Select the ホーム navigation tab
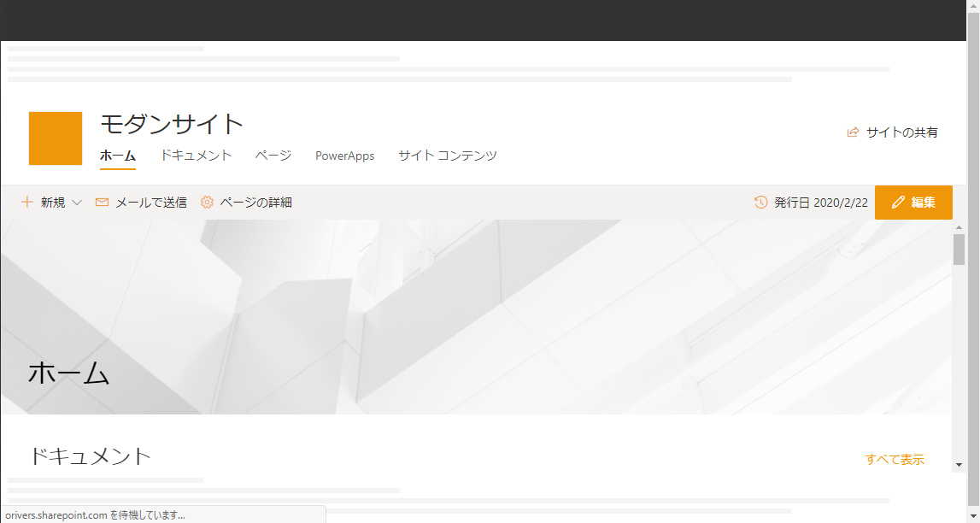This screenshot has height=523, width=980. pos(118,156)
